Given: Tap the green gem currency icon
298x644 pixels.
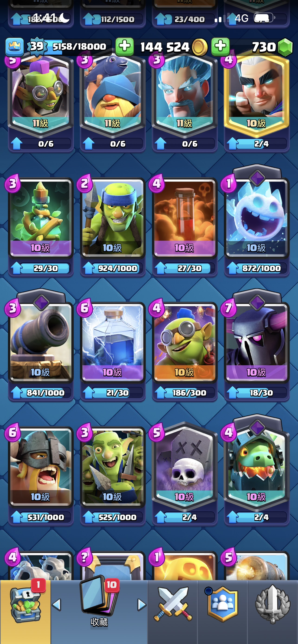Looking at the screenshot, I should 285,47.
